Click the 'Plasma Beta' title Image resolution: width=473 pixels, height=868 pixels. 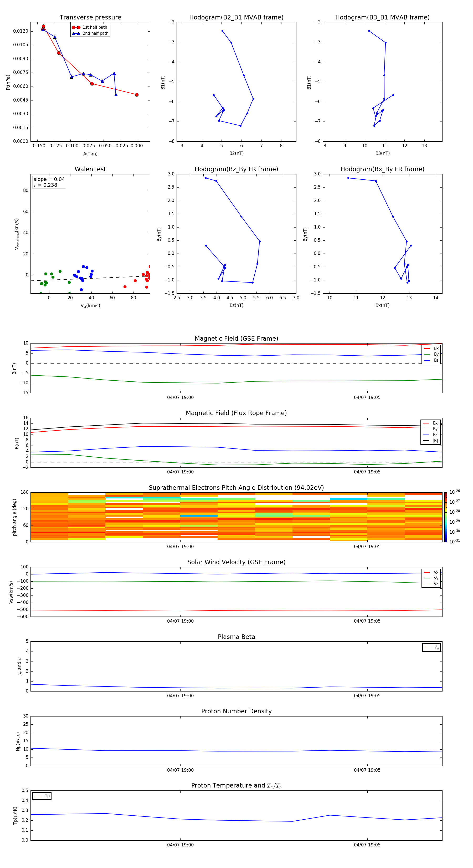click(236, 637)
